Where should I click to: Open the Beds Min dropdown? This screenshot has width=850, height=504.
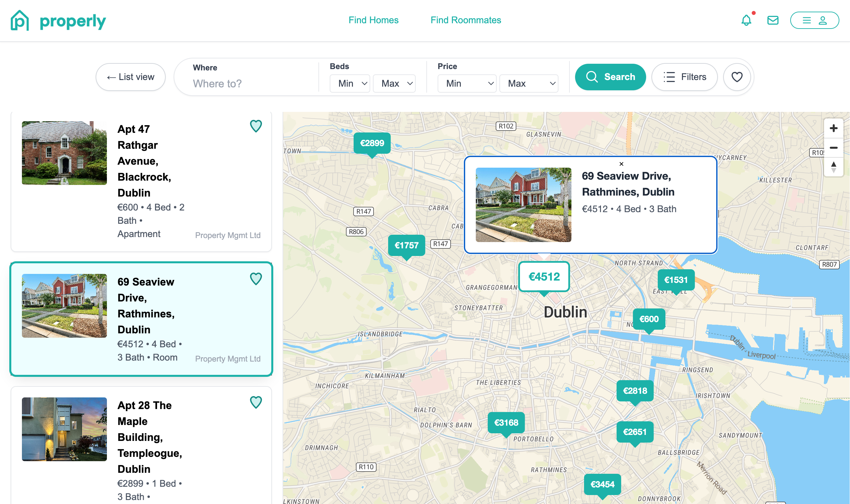tap(349, 83)
